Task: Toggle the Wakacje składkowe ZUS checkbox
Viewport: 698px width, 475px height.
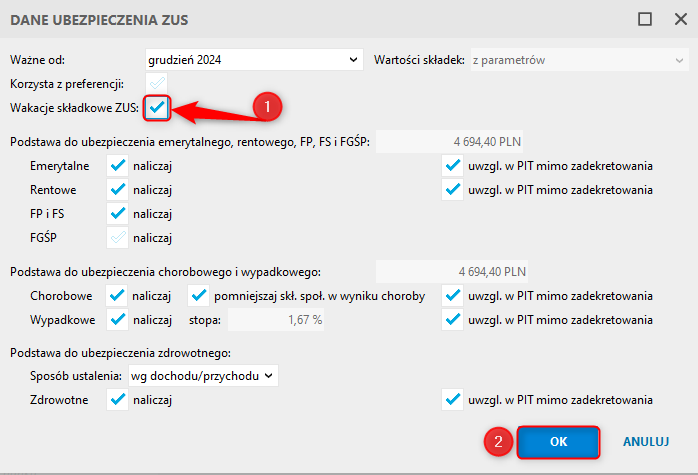Action: tap(157, 108)
